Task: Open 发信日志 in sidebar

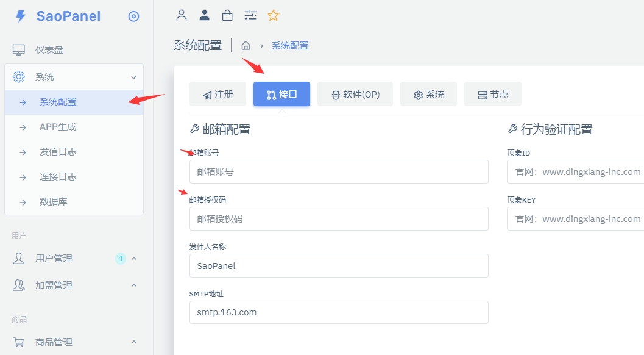Action: pyautogui.click(x=58, y=152)
